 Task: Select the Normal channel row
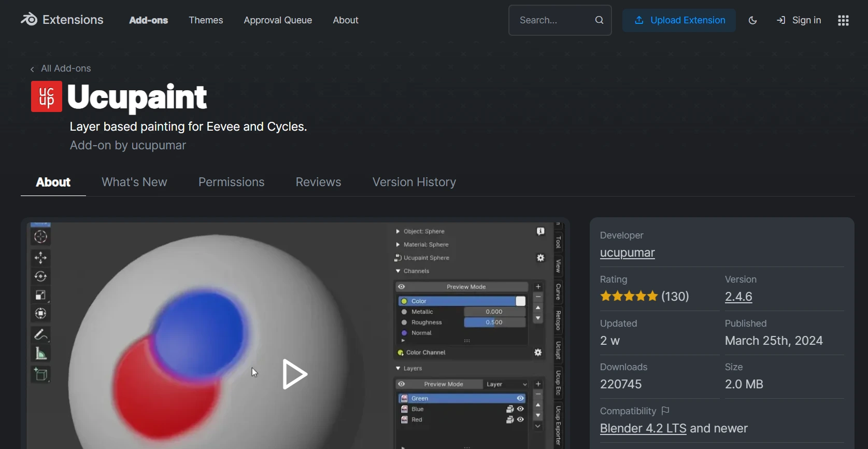tap(462, 333)
